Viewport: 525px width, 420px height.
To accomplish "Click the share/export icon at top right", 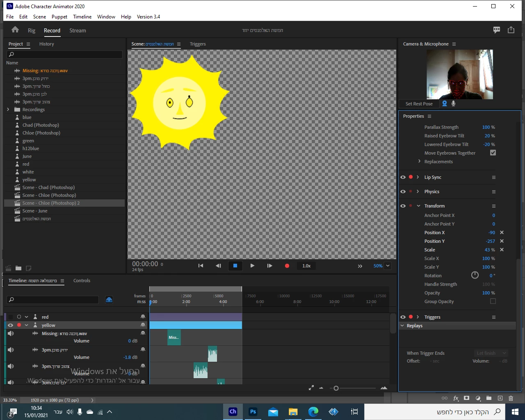I will 511,30.
